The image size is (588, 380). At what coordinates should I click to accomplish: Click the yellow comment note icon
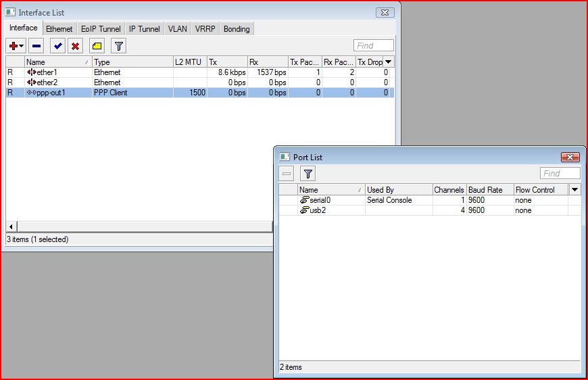click(x=97, y=46)
